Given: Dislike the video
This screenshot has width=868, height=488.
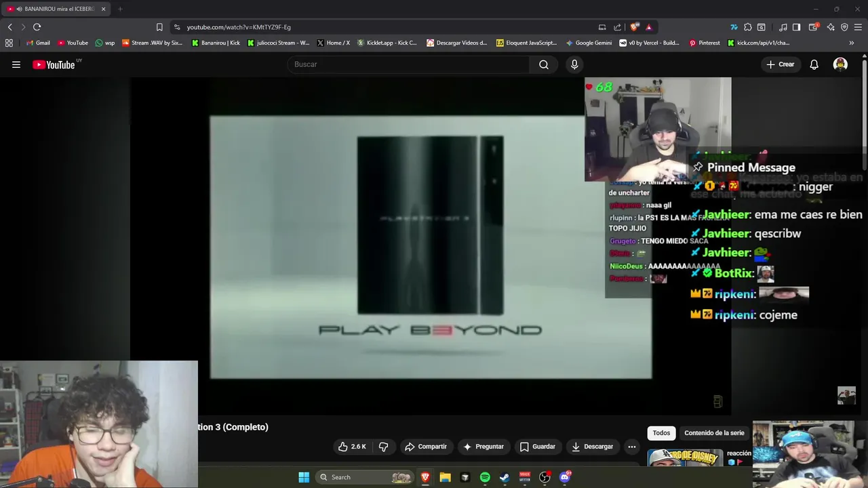Looking at the screenshot, I should (x=383, y=447).
